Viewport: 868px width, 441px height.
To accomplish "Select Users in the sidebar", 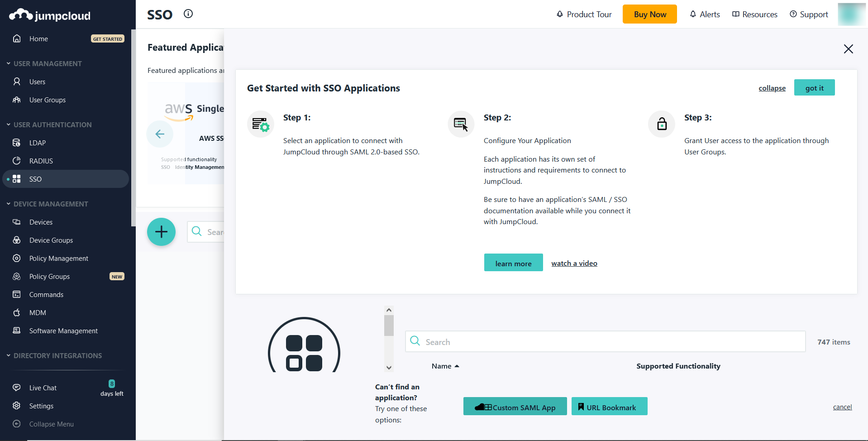I will [x=37, y=81].
